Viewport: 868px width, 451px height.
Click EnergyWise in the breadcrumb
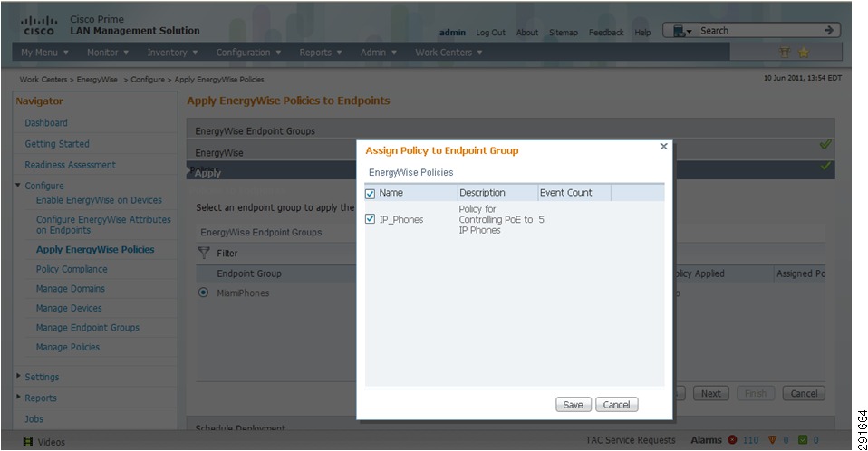point(97,79)
